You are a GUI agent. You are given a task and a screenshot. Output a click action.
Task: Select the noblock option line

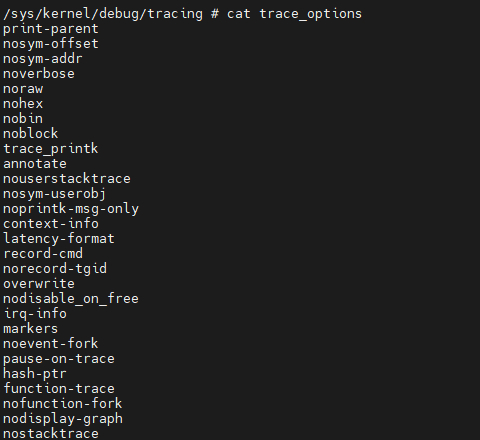point(31,134)
